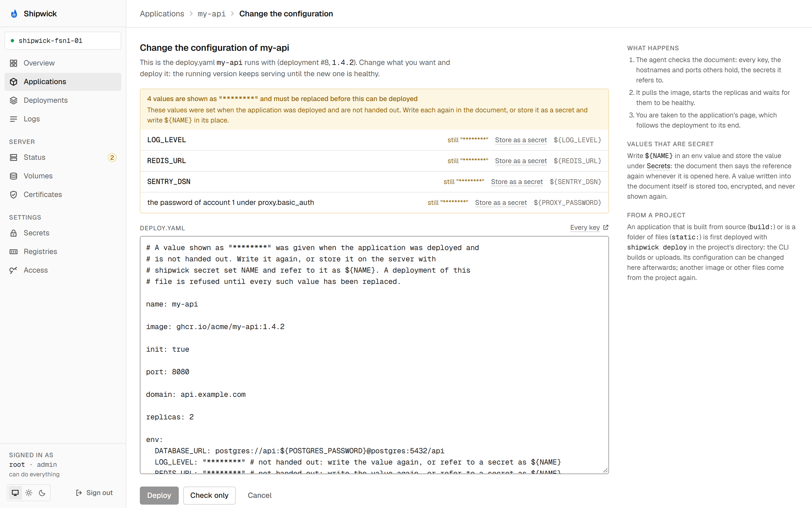Screen dimensions: 812x508
Task: Switch to light theme sun icon
Action: pyautogui.click(x=29, y=492)
